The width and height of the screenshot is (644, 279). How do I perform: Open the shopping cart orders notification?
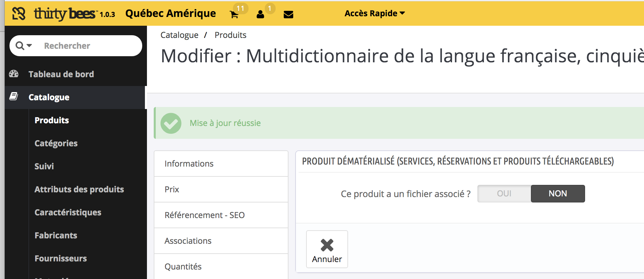(x=234, y=14)
